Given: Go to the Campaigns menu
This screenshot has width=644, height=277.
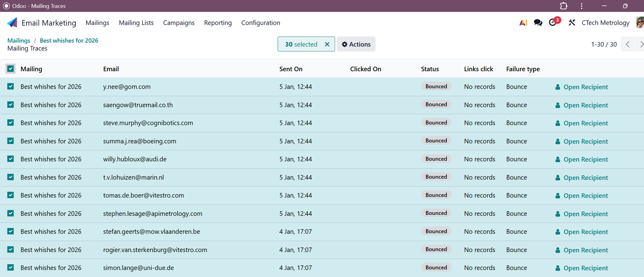Looking at the screenshot, I should (x=179, y=23).
